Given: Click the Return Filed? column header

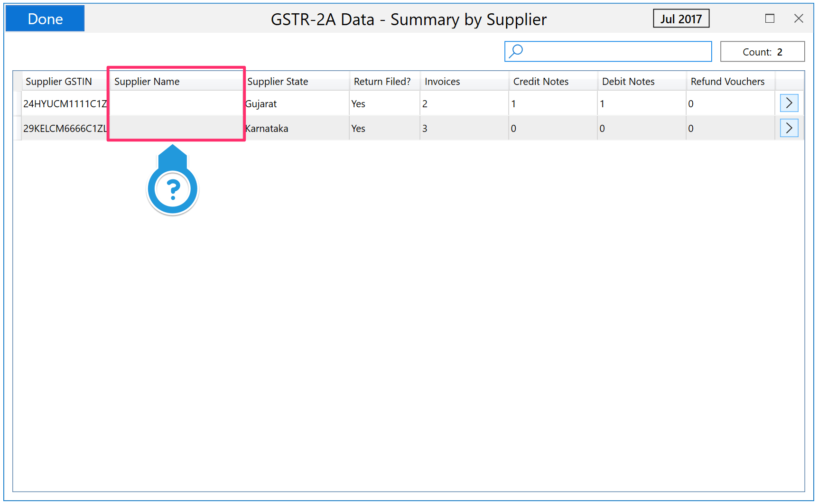Looking at the screenshot, I should click(x=382, y=82).
